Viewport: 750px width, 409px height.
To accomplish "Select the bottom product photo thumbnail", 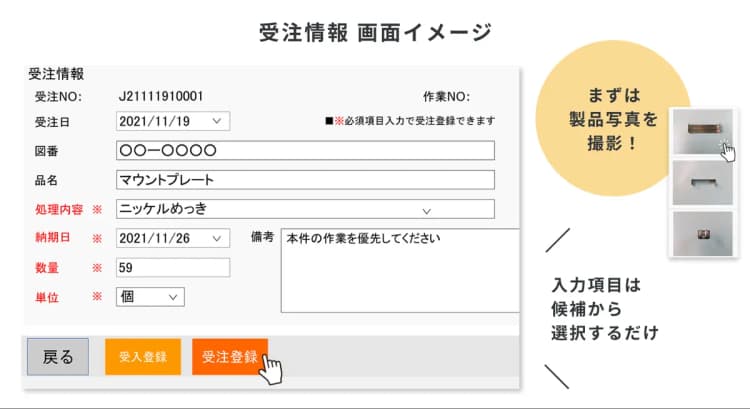I will coord(701,235).
